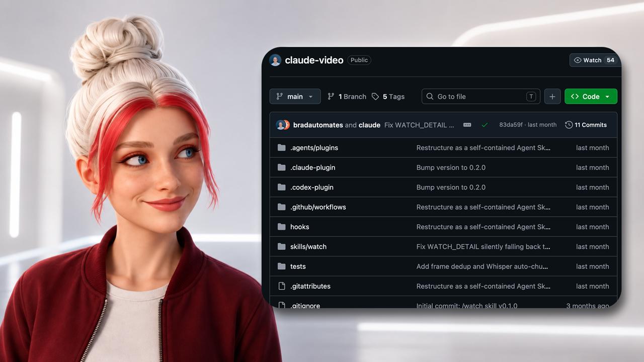Open the green Code dropdown button
644x362 pixels.
(x=591, y=97)
